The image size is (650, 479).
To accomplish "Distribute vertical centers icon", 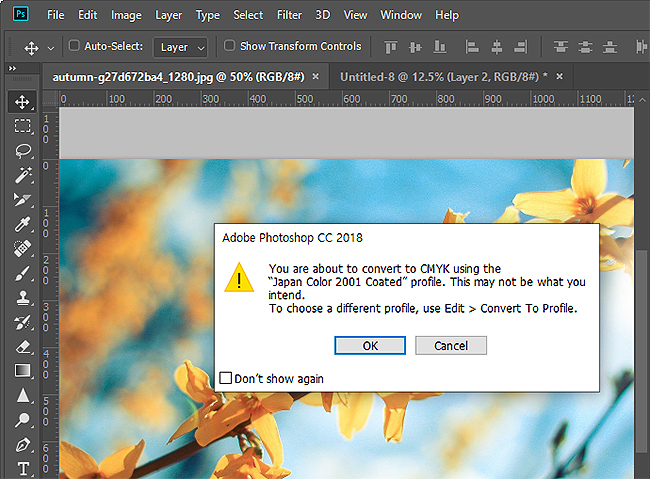I will [585, 47].
